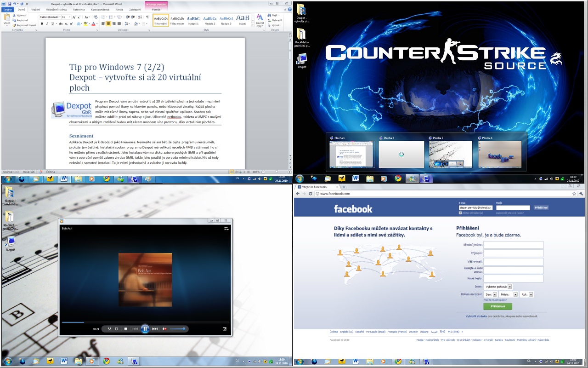Toggle repeat in Windows Media Player
Image resolution: width=588 pixels, height=368 pixels.
click(117, 329)
